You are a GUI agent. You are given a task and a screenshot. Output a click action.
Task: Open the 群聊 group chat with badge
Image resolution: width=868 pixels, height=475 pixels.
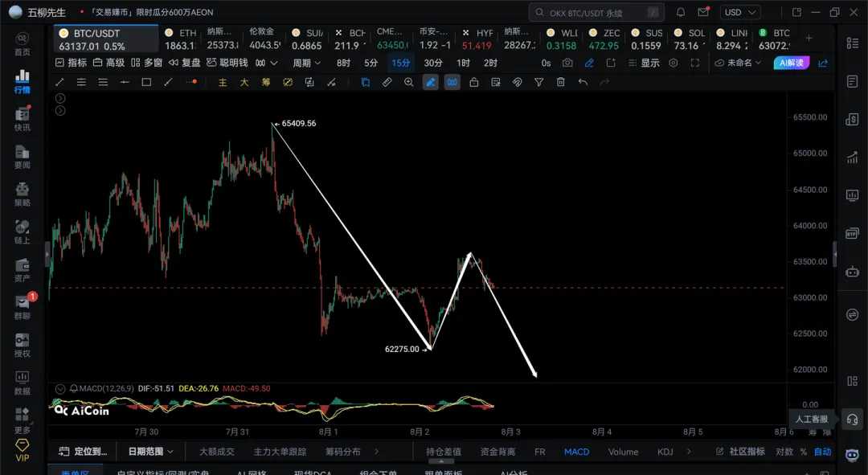tap(23, 307)
